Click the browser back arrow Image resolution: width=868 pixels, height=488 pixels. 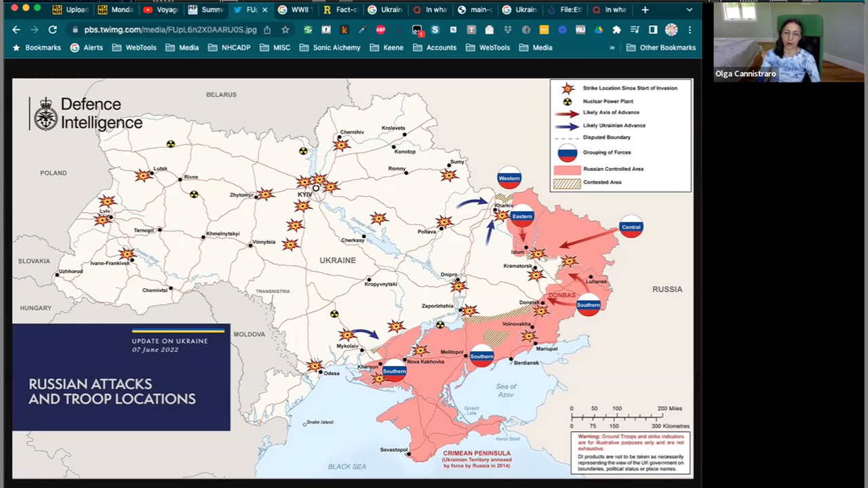click(16, 30)
